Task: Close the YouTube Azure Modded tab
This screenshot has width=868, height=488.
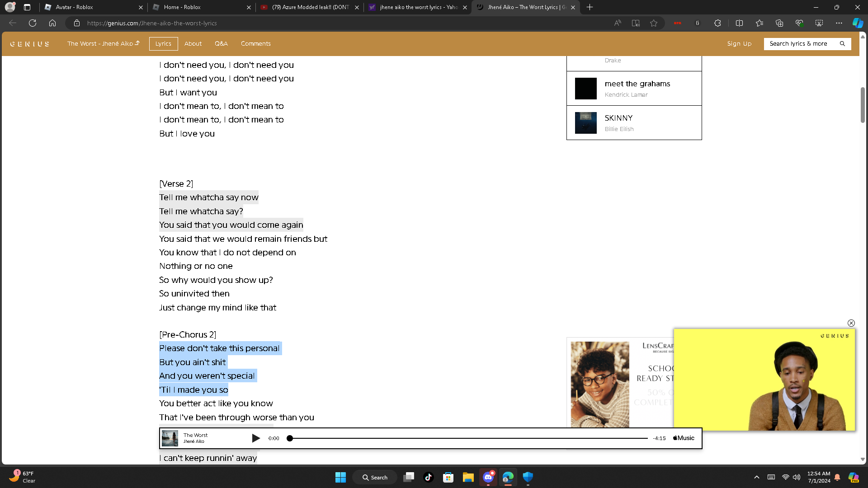Action: tap(357, 7)
